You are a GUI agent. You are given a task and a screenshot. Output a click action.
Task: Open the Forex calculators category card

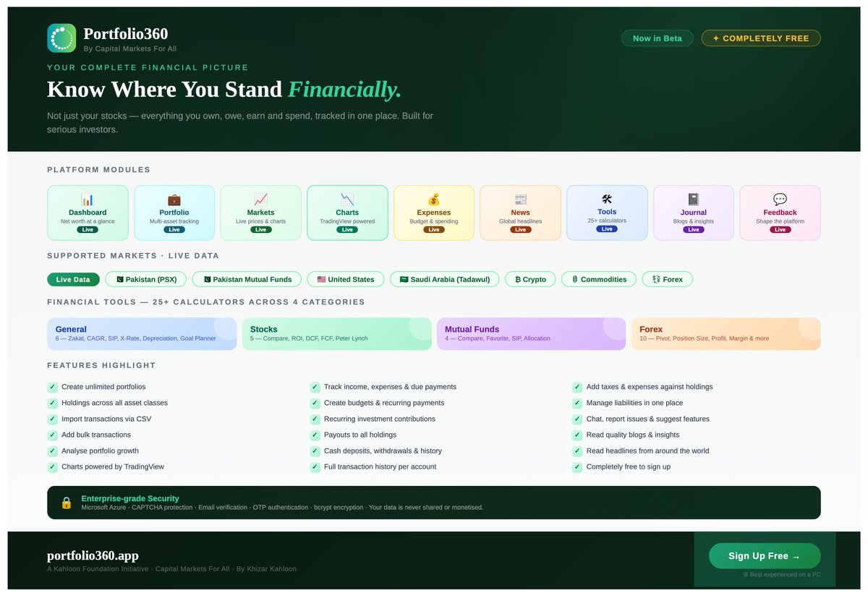click(x=726, y=334)
